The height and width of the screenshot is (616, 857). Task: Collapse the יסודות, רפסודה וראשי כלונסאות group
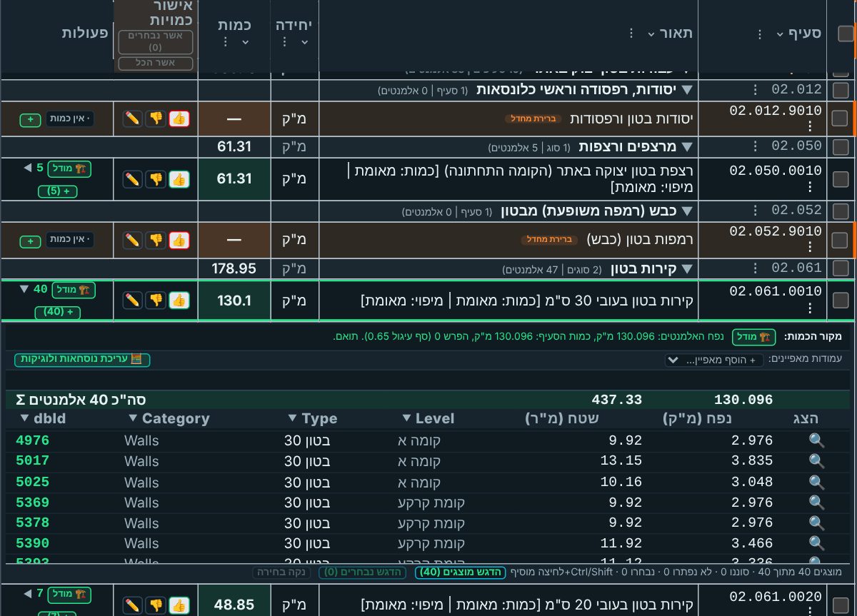point(688,90)
